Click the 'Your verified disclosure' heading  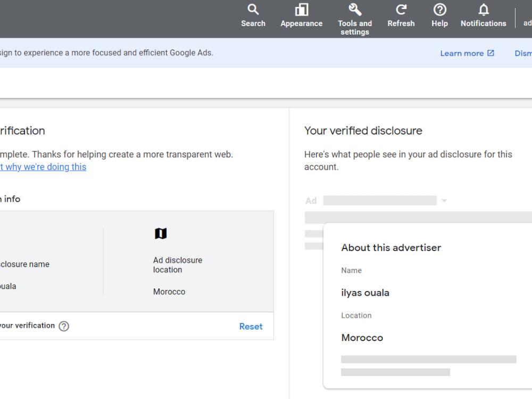[363, 131]
